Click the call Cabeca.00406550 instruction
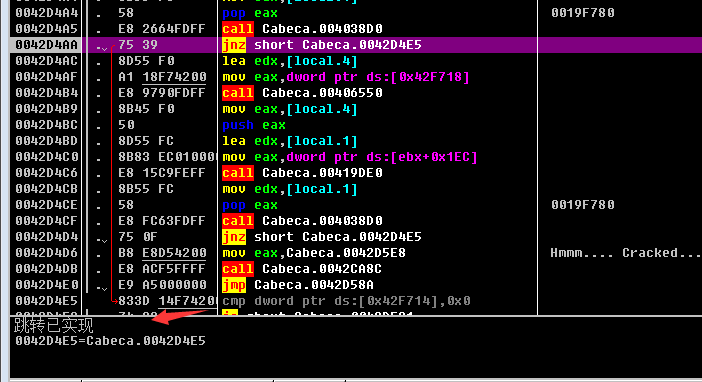 (x=302, y=93)
